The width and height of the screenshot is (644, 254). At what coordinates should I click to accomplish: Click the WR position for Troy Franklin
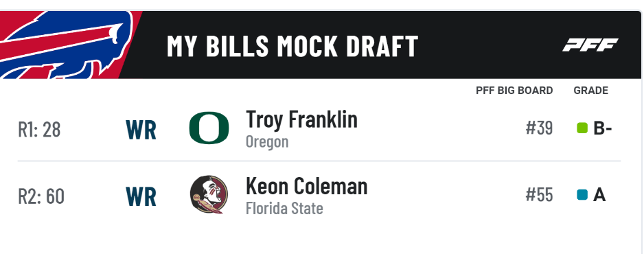point(141,130)
